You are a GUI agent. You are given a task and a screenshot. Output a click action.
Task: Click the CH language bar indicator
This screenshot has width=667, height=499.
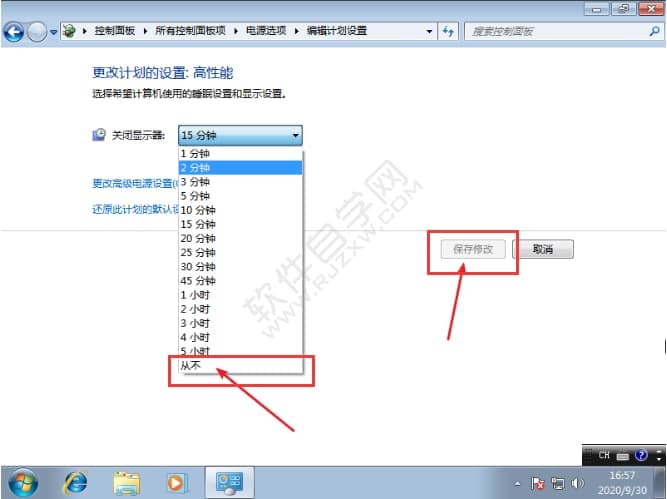coord(604,456)
